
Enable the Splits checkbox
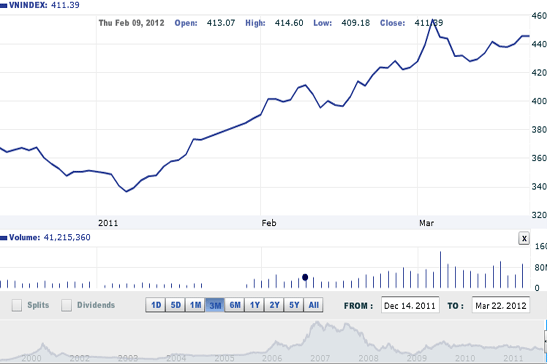coord(16,305)
